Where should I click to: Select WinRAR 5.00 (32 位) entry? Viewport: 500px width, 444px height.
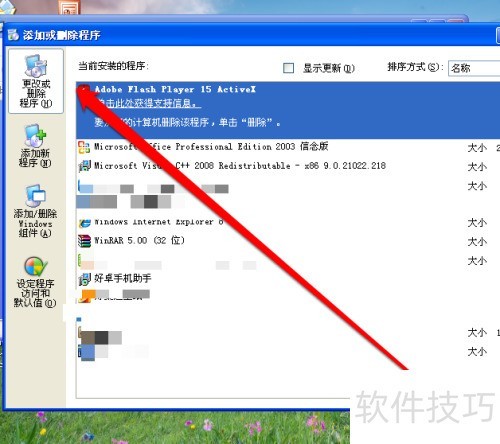point(288,241)
